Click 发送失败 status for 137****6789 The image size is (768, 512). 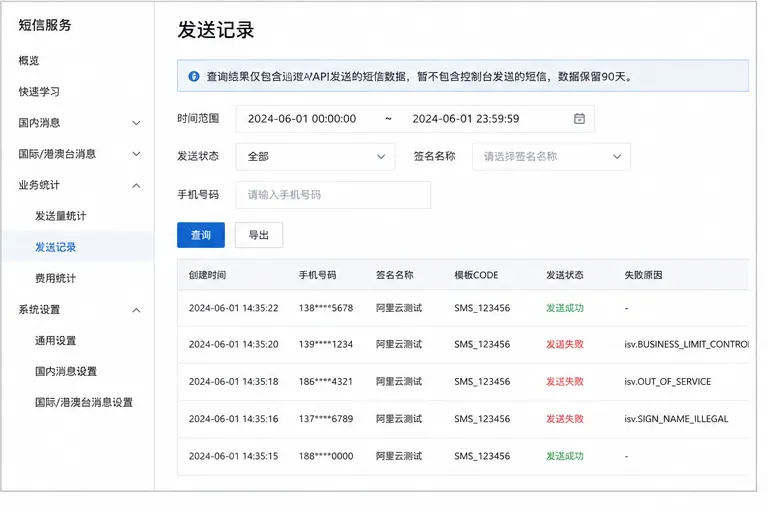click(565, 419)
